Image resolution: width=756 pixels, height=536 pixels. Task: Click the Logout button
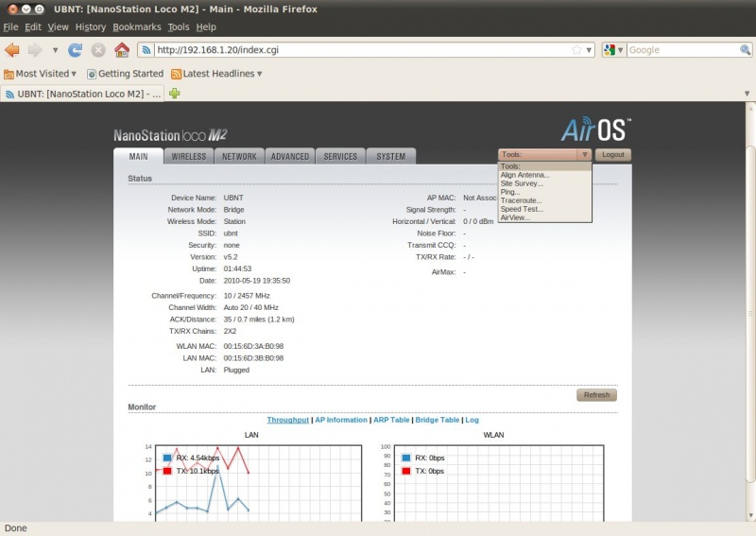(612, 154)
